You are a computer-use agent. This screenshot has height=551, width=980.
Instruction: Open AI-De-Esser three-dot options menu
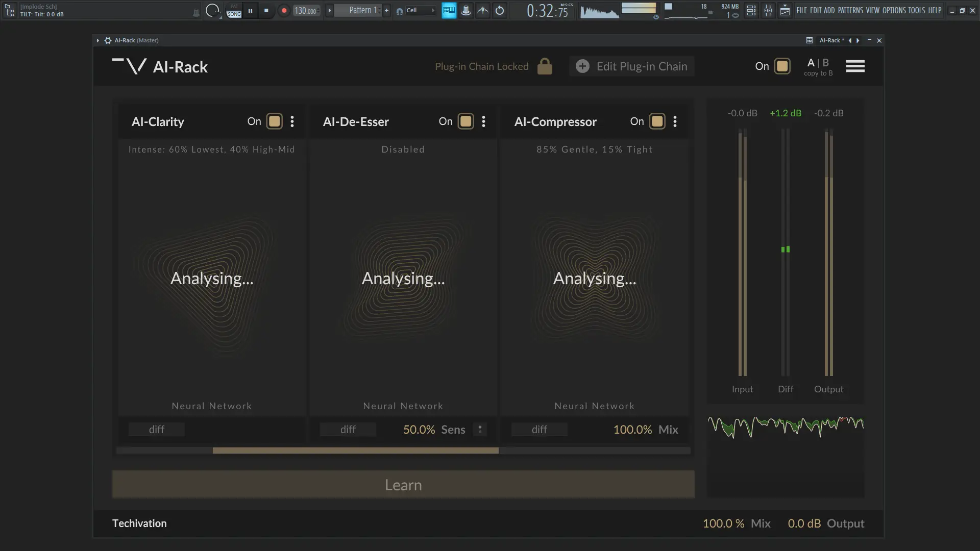[483, 121]
